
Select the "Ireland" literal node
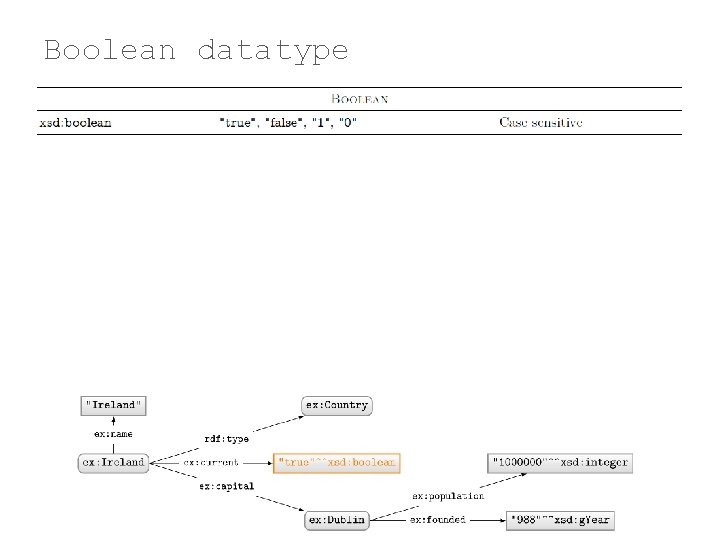[113, 405]
